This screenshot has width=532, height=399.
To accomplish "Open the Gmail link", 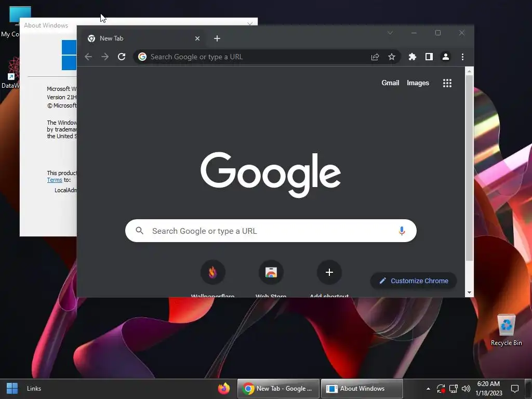I will coord(390,83).
